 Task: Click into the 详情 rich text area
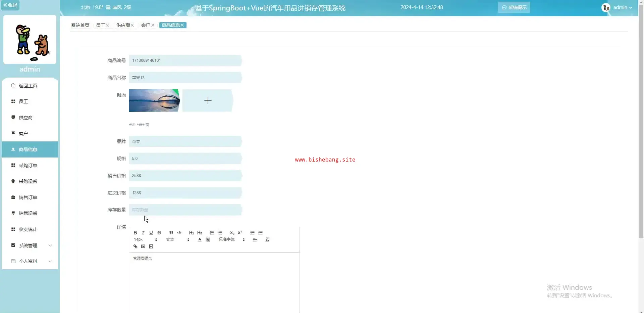point(214,283)
